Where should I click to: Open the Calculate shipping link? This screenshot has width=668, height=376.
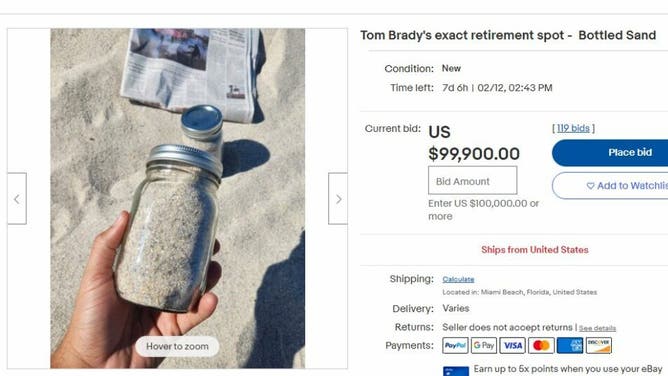tap(458, 279)
